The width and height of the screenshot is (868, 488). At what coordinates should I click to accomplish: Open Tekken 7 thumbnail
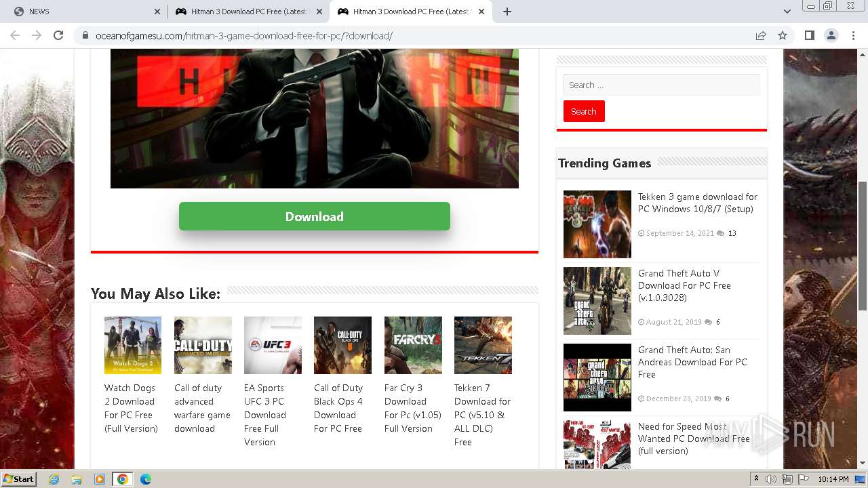click(483, 345)
